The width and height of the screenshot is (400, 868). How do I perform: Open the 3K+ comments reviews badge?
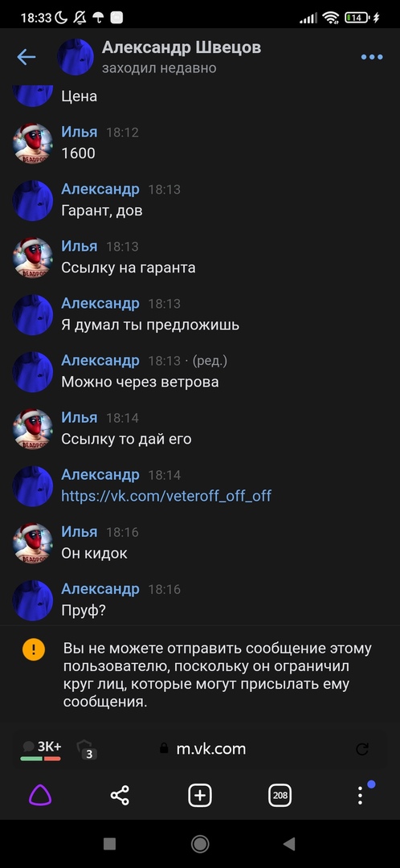click(x=41, y=750)
